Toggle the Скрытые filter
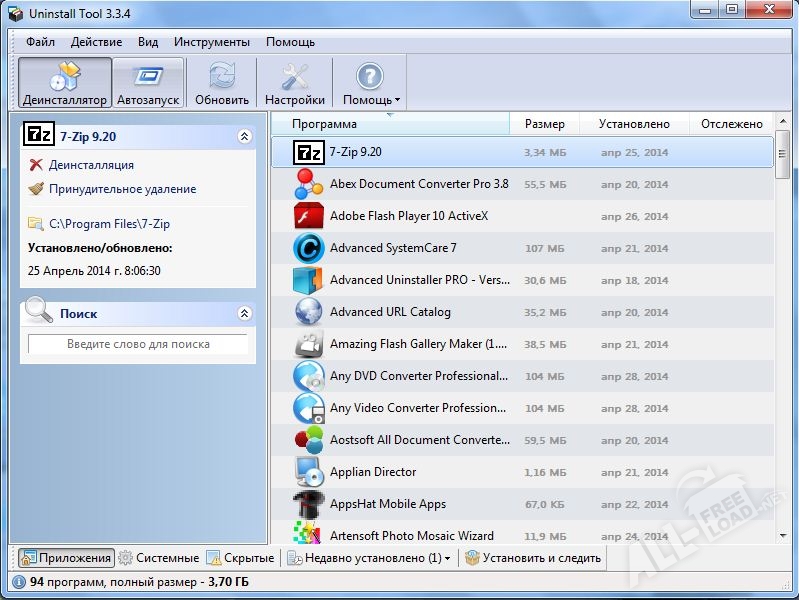 pyautogui.click(x=240, y=558)
